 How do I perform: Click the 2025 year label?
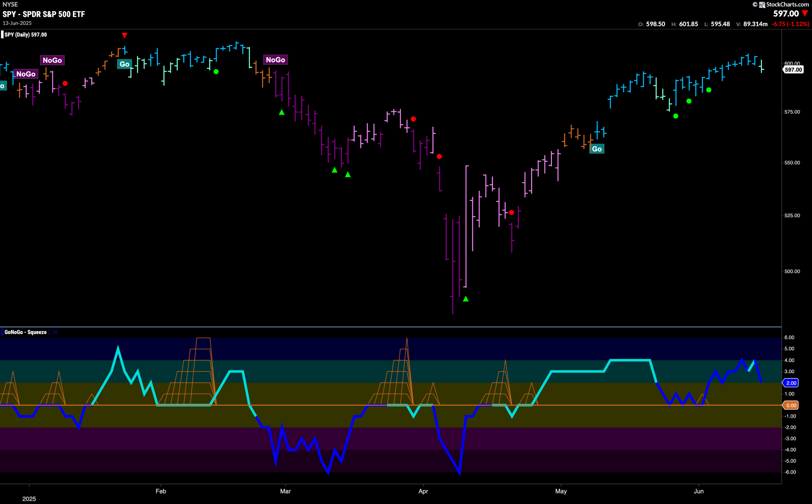pos(29,499)
